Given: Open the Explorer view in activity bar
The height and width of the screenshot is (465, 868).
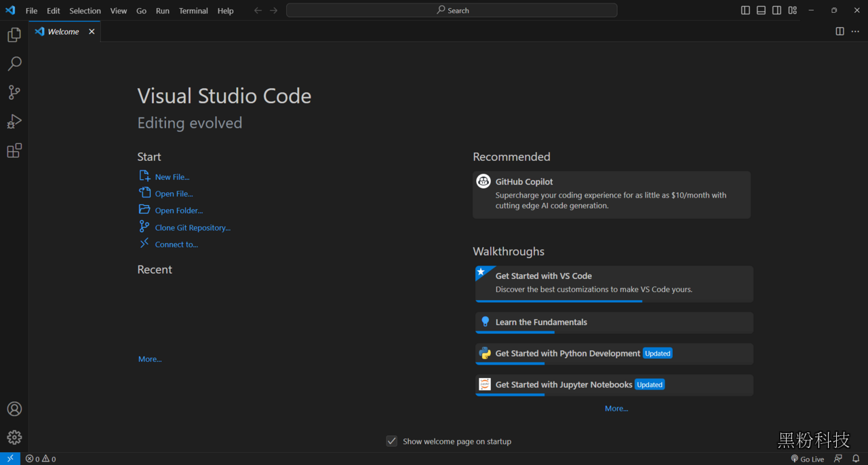Looking at the screenshot, I should click(14, 35).
